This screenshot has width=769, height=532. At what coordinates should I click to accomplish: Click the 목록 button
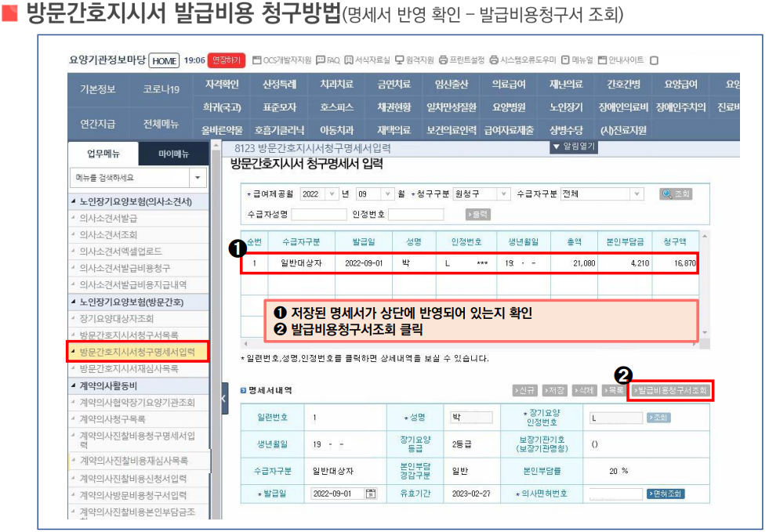coord(614,390)
